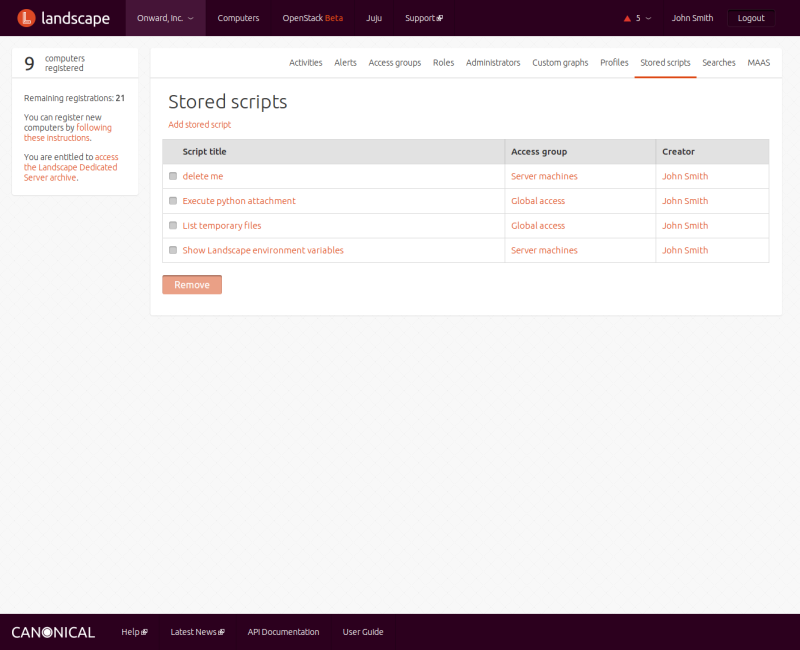Select the Execute python attachment checkbox

pyautogui.click(x=173, y=201)
